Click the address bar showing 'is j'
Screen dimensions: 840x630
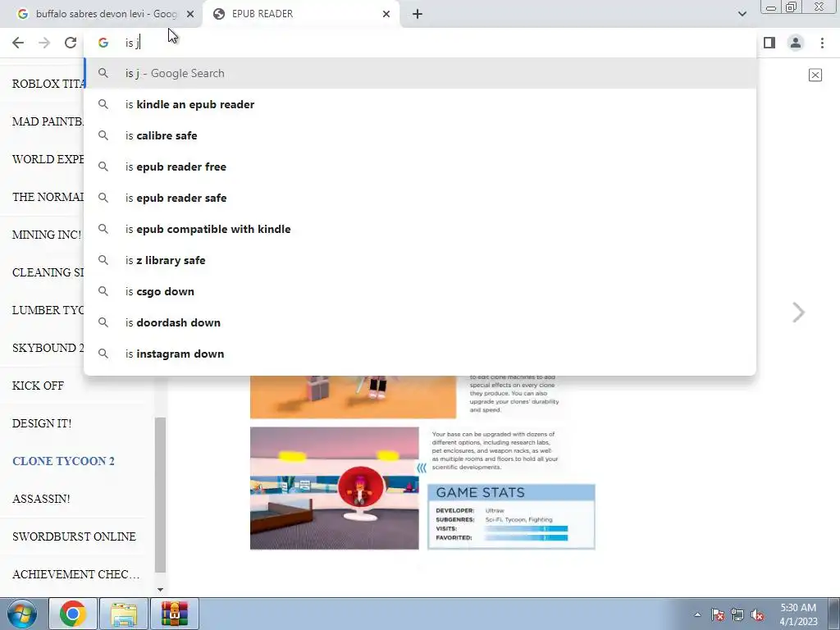(x=420, y=43)
